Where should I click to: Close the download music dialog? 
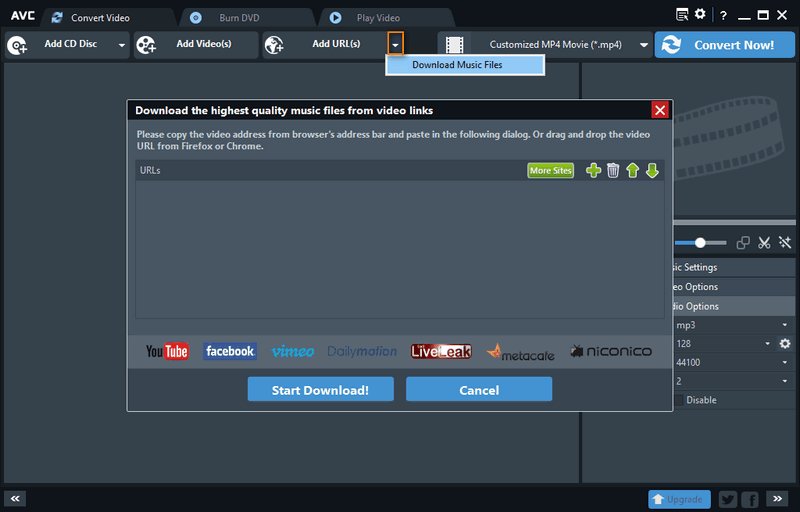(x=660, y=110)
